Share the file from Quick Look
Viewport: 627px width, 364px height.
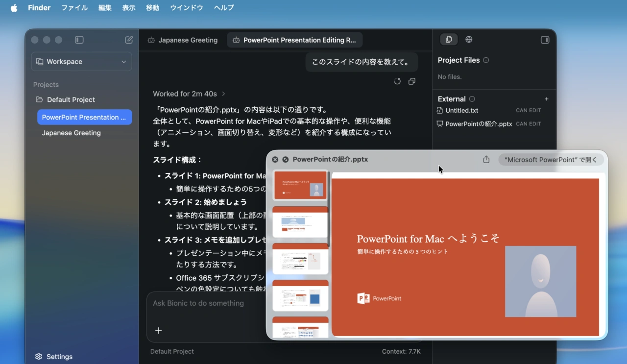486,160
